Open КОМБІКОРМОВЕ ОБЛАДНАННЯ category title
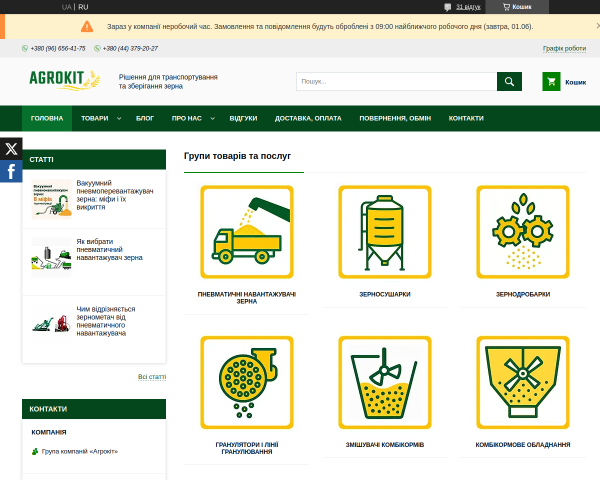This screenshot has height=480, width=600. tap(523, 445)
